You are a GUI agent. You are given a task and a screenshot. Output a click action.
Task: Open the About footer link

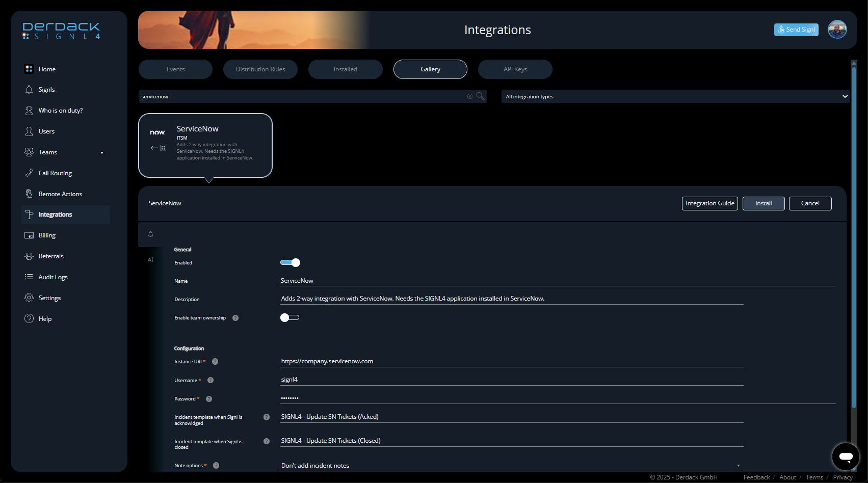pyautogui.click(x=787, y=477)
